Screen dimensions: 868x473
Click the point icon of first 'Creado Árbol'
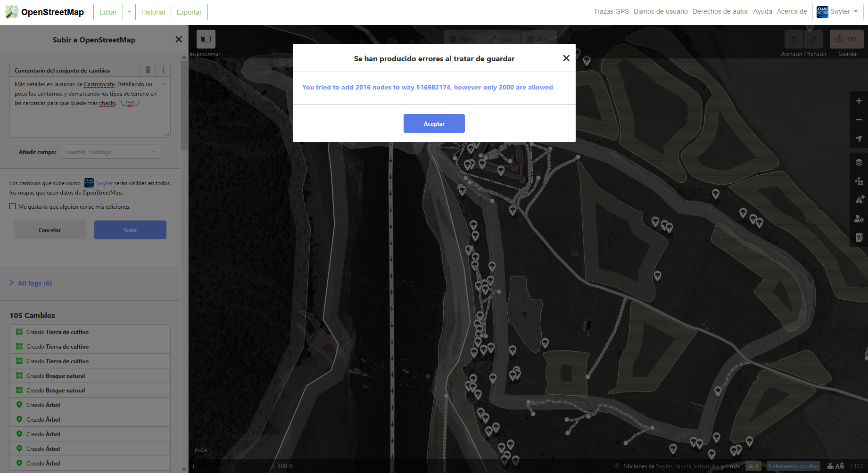pyautogui.click(x=19, y=405)
